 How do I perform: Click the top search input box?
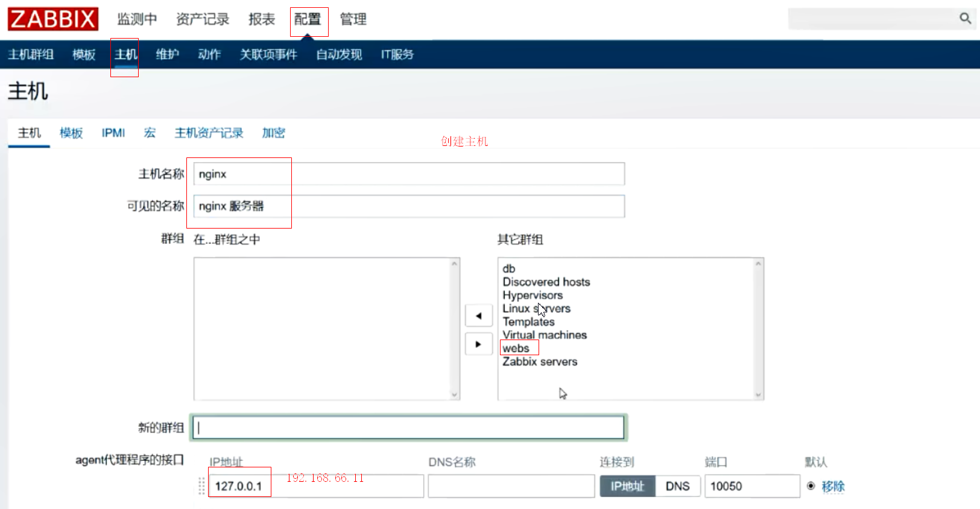coord(873,19)
